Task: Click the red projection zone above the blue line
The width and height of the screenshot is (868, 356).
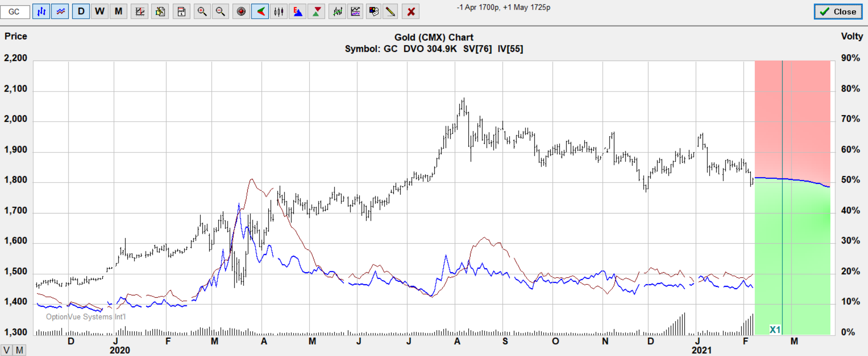Action: click(793, 118)
